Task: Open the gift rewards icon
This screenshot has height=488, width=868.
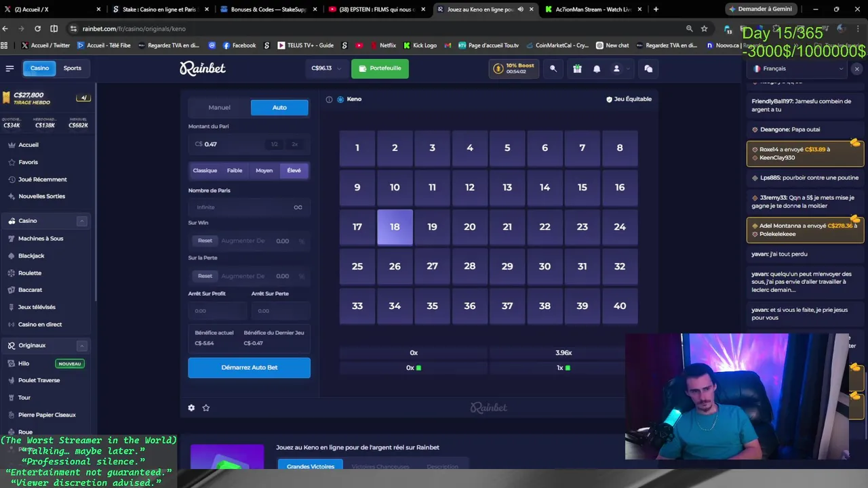Action: point(577,68)
